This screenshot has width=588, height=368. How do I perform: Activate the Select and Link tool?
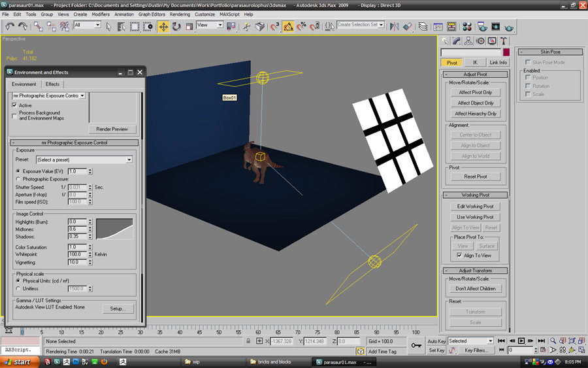[x=38, y=26]
